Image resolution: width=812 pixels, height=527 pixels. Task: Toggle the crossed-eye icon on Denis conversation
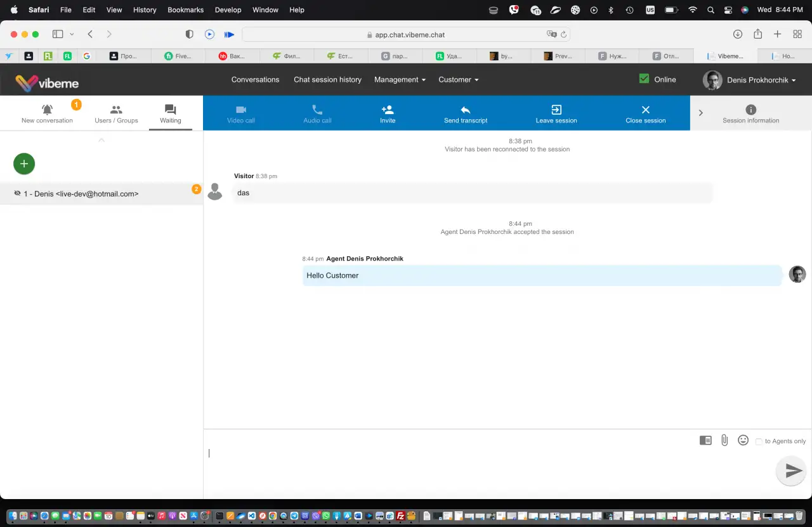[18, 193]
